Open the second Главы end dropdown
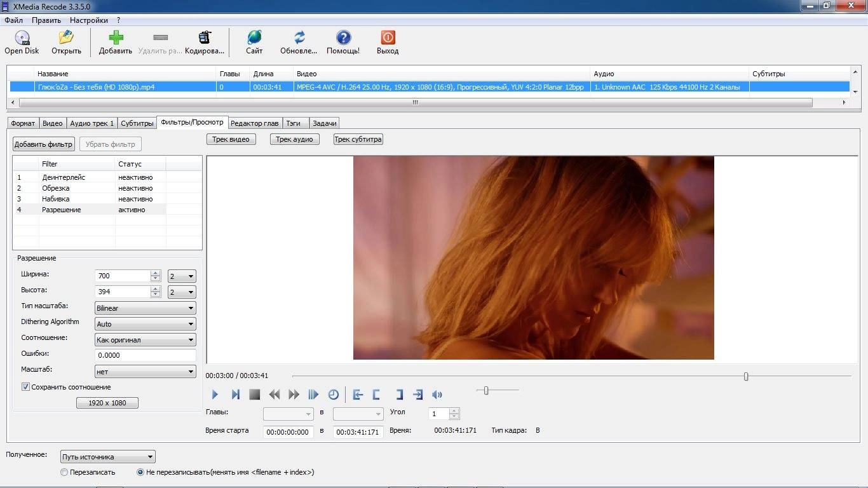The width and height of the screenshot is (868, 488). point(358,414)
